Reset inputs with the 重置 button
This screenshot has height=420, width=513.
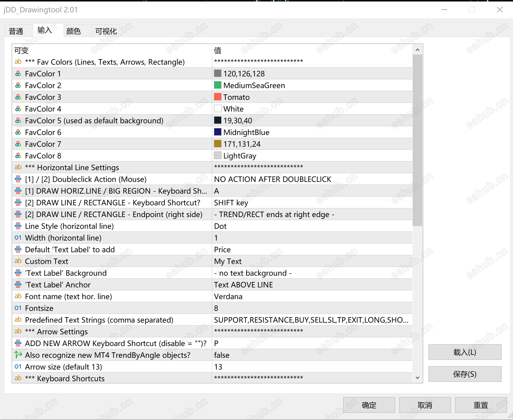point(481,405)
